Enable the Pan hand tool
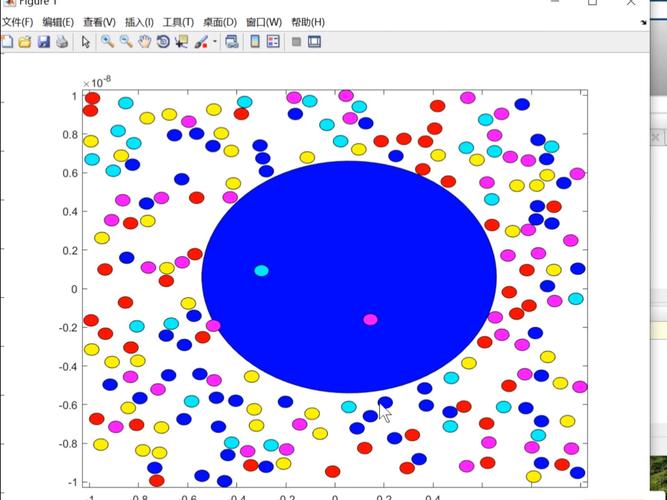The width and height of the screenshot is (667, 500). (145, 42)
